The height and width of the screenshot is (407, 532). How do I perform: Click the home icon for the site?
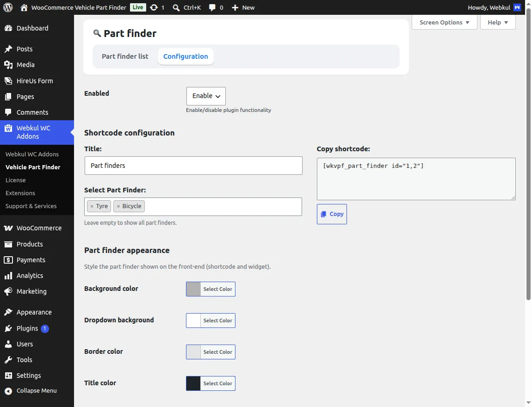coord(24,7)
